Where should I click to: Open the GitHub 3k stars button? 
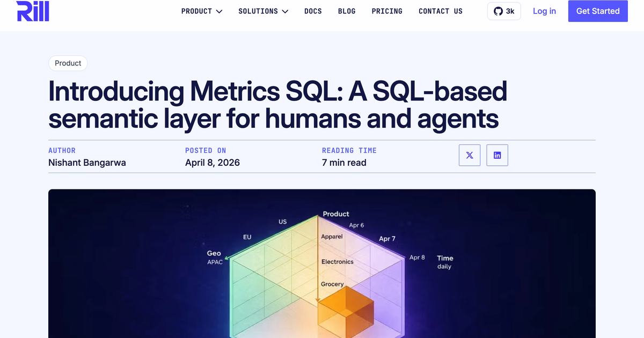click(504, 11)
